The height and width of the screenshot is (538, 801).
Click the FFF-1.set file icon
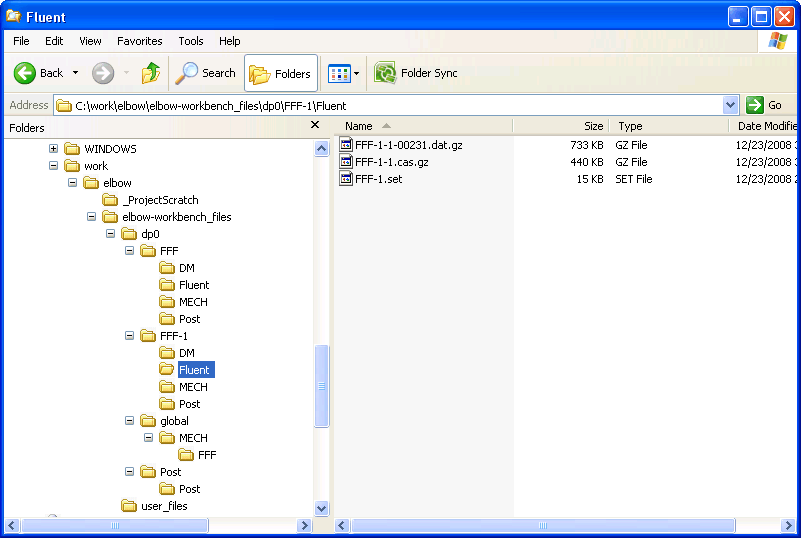tap(346, 178)
